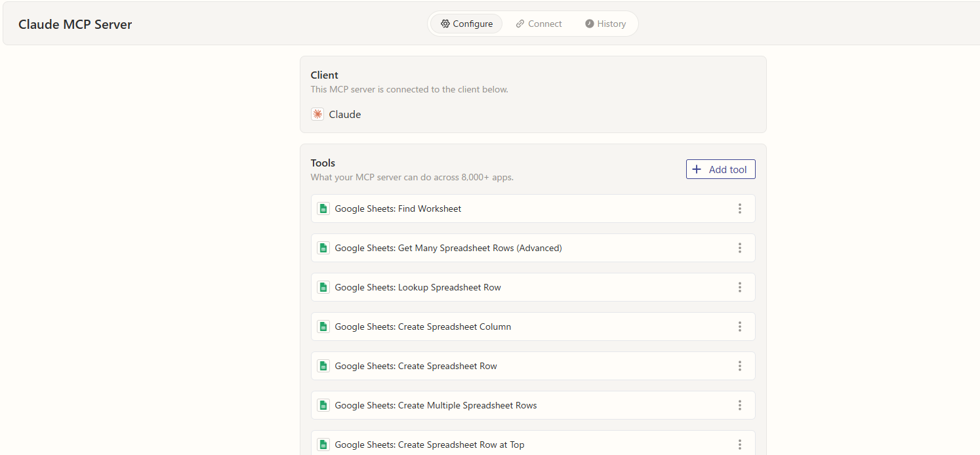This screenshot has width=980, height=455.
Task: Open the Google Sheets: Create Spreadsheet Column tool
Action: (x=533, y=326)
